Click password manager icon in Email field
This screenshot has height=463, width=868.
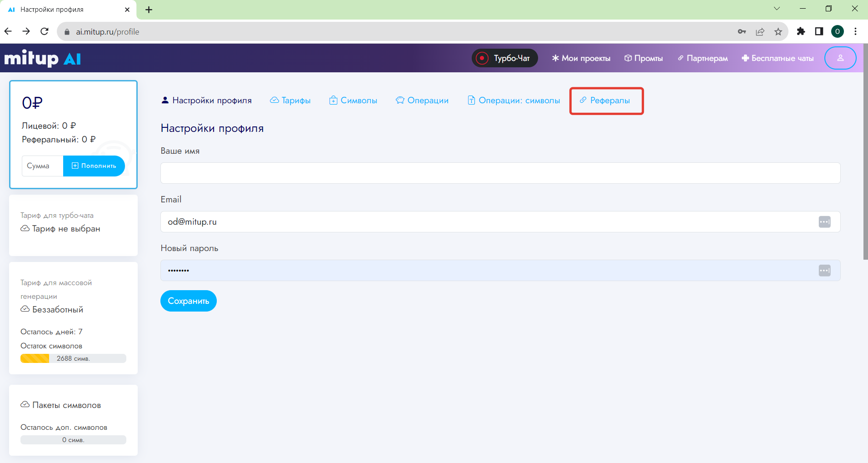[x=824, y=222]
